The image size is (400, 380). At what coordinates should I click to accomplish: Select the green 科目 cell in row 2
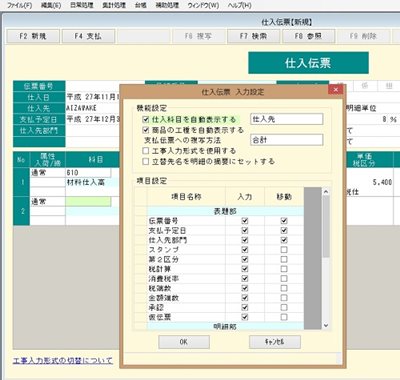(88, 202)
